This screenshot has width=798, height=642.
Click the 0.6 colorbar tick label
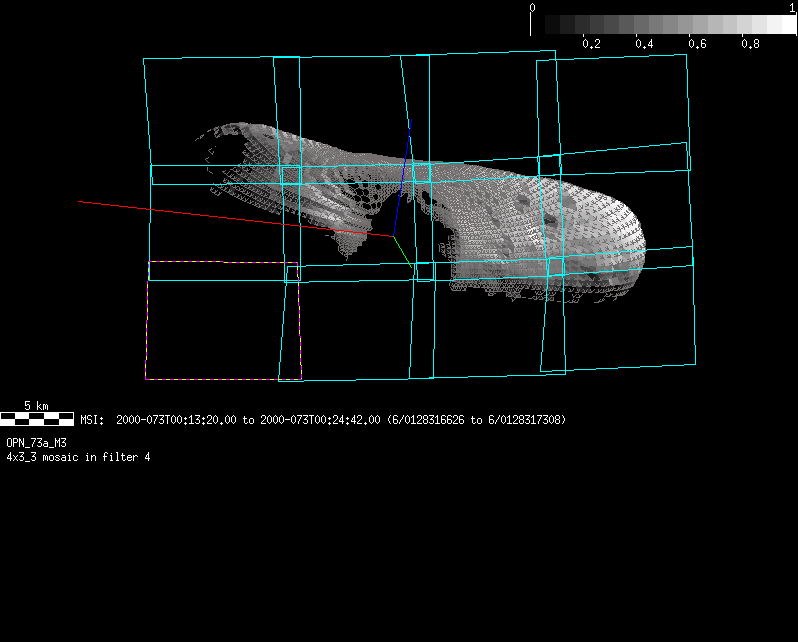pyautogui.click(x=697, y=45)
